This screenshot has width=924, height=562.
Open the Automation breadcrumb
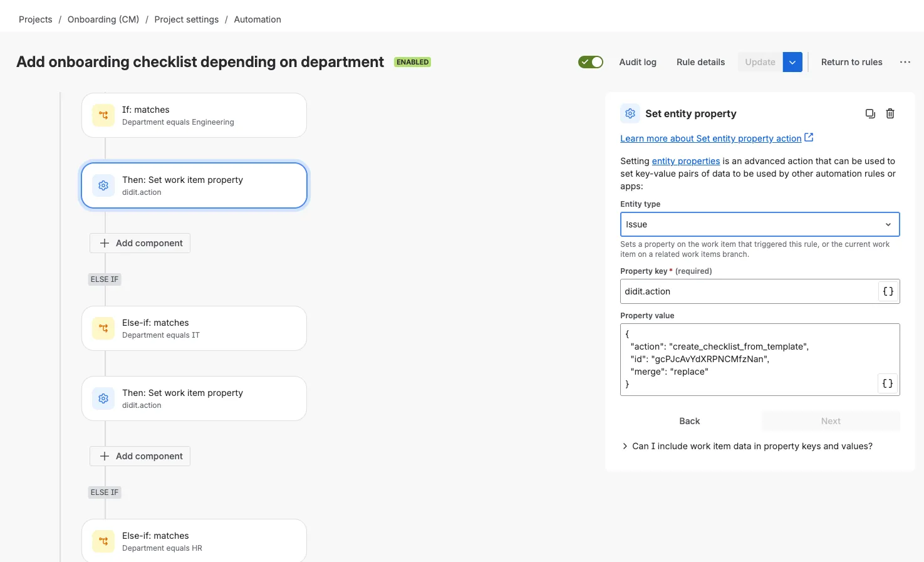[257, 19]
